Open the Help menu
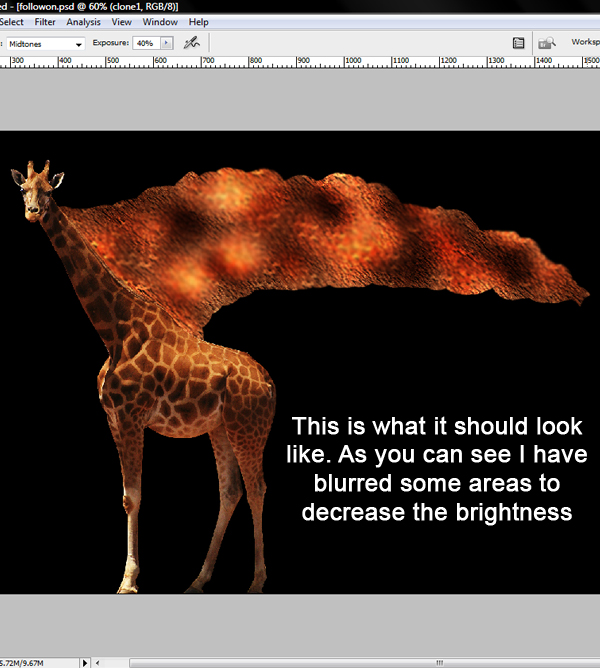Screen dimensions: 600x668 (x=199, y=22)
